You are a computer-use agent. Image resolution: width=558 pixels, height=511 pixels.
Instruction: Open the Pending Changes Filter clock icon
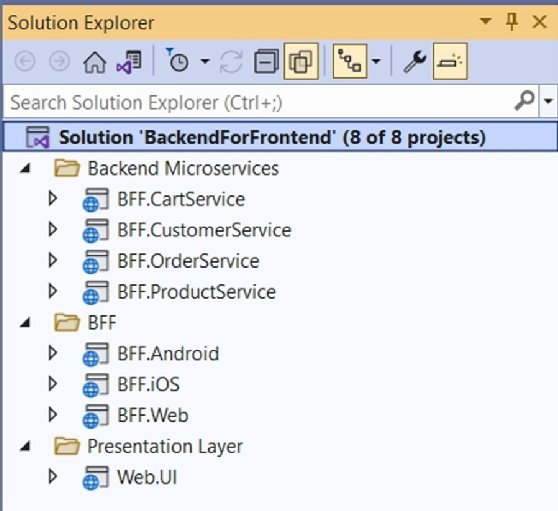(x=177, y=60)
